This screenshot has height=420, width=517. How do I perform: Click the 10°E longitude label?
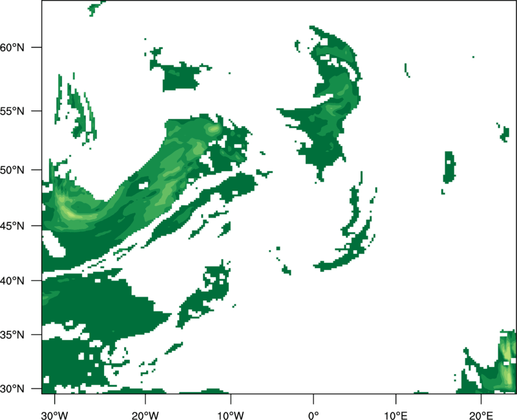pos(396,415)
